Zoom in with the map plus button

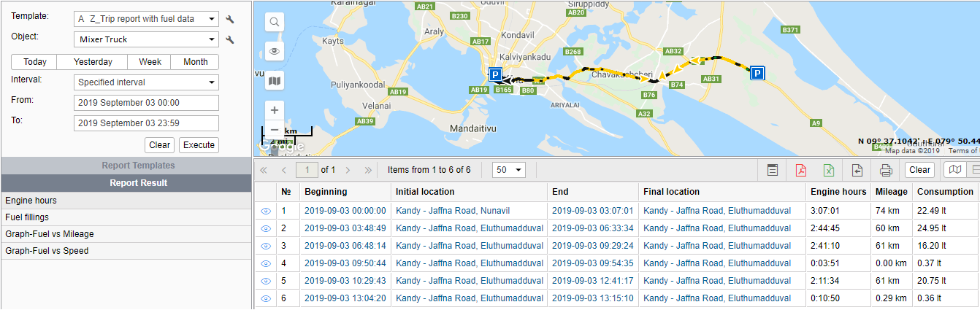(275, 110)
